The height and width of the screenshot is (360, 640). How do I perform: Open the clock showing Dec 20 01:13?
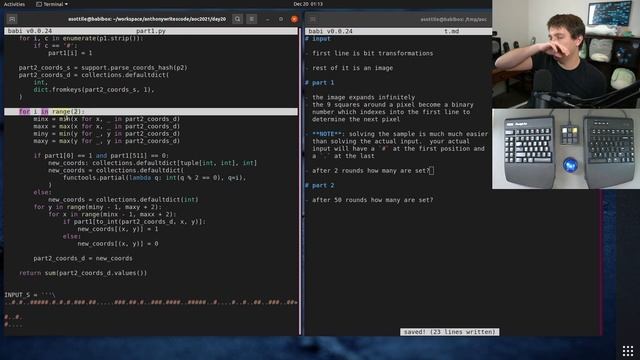(308, 4)
